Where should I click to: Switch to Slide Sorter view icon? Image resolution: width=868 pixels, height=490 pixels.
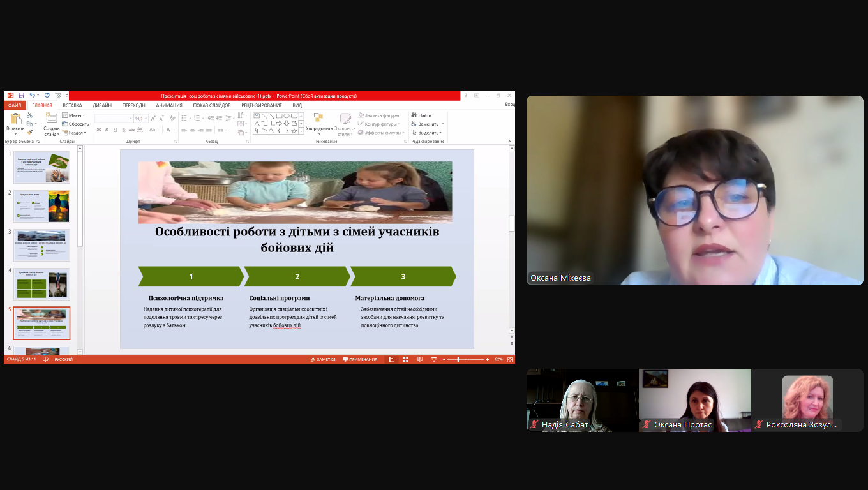click(406, 359)
